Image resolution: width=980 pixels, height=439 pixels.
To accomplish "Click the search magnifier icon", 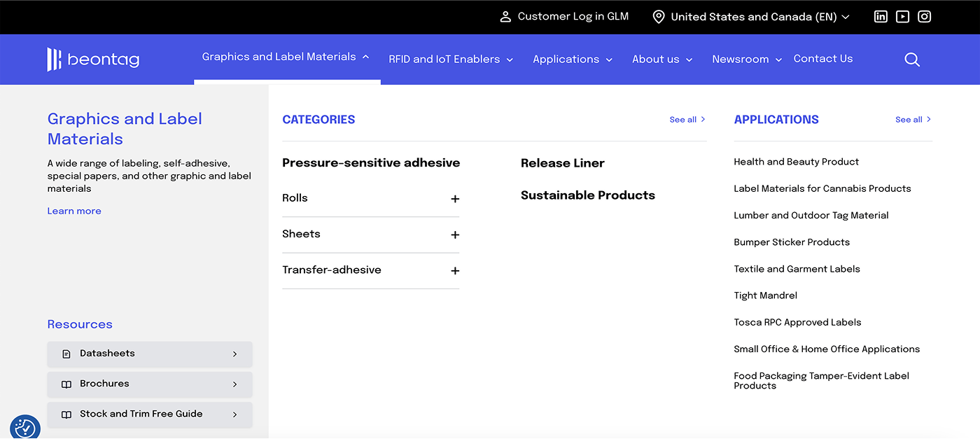I will [912, 60].
